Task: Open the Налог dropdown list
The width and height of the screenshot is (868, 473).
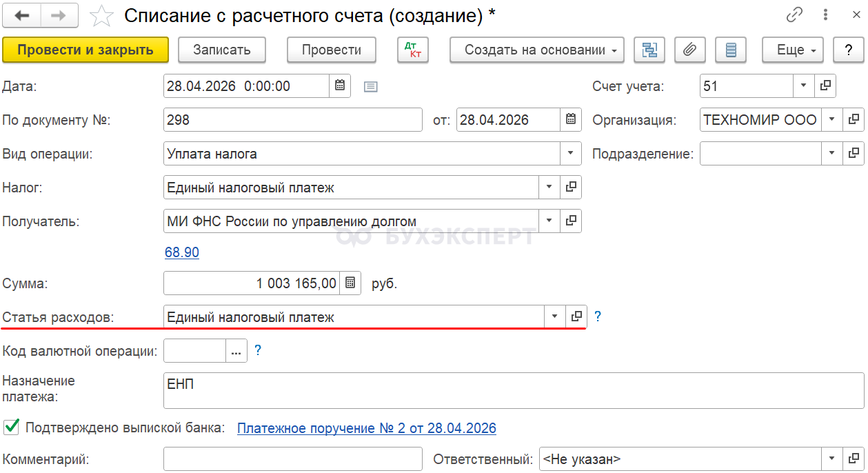Action: pos(549,187)
